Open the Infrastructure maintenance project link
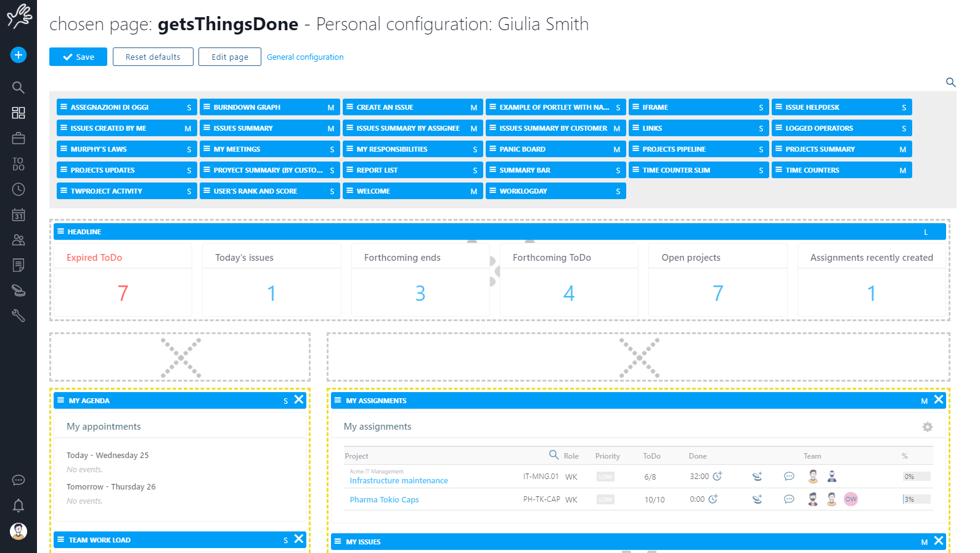This screenshot has height=553, width=980. [x=399, y=480]
